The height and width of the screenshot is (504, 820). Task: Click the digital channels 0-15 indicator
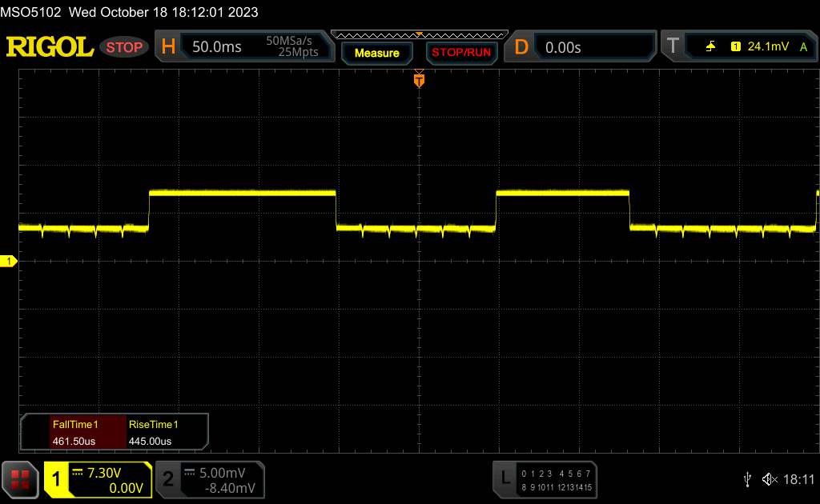[x=557, y=481]
